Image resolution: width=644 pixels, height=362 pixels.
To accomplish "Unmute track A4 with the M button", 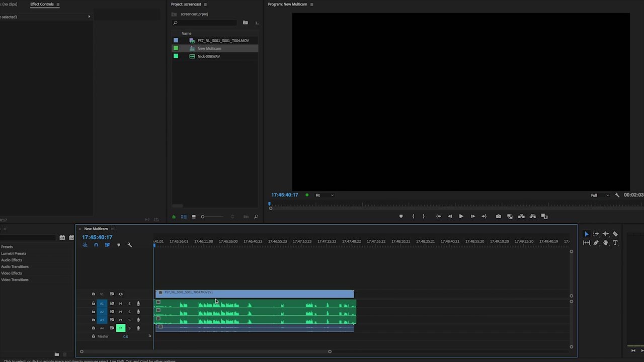I will click(120, 328).
